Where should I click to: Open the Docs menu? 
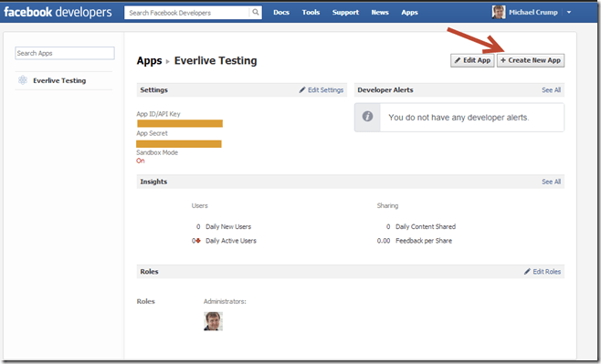pyautogui.click(x=281, y=12)
